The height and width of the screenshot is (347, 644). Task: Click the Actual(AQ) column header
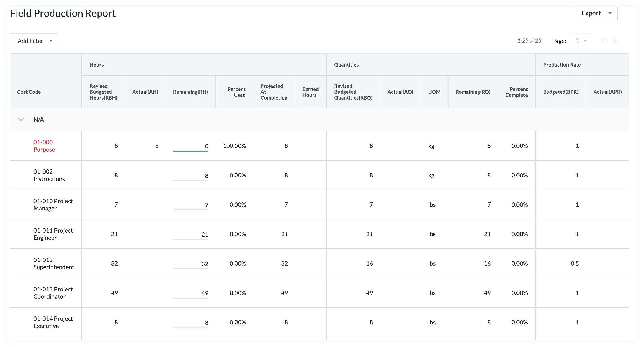(400, 92)
